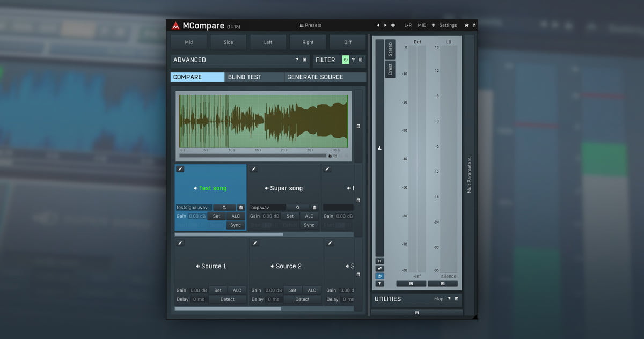Toggle the FILTER power button

pos(346,60)
